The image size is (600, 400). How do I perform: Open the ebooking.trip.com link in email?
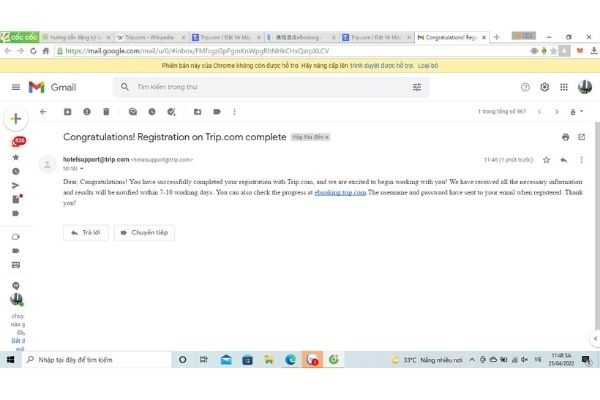339,191
